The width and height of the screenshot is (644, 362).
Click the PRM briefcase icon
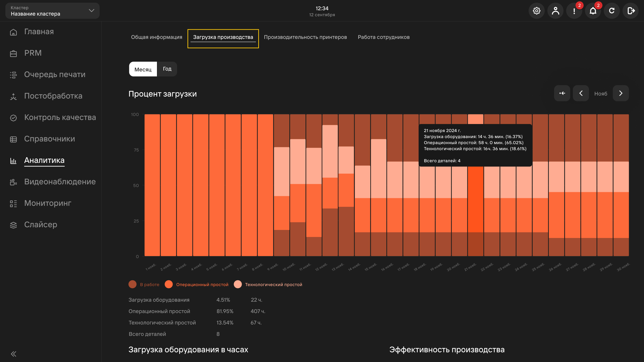(13, 53)
